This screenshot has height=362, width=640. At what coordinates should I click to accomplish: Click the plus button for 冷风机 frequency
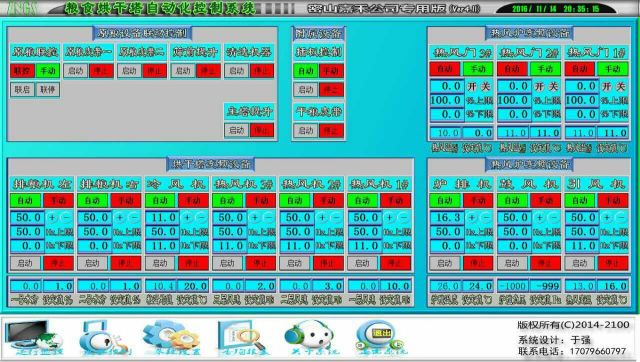tap(187, 218)
